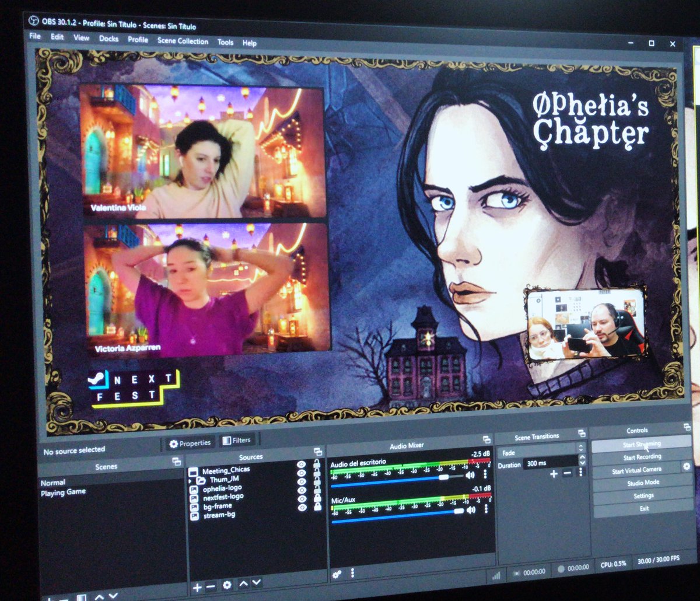The height and width of the screenshot is (601, 700).
Task: Hide the stream-bg source
Action: (x=302, y=508)
